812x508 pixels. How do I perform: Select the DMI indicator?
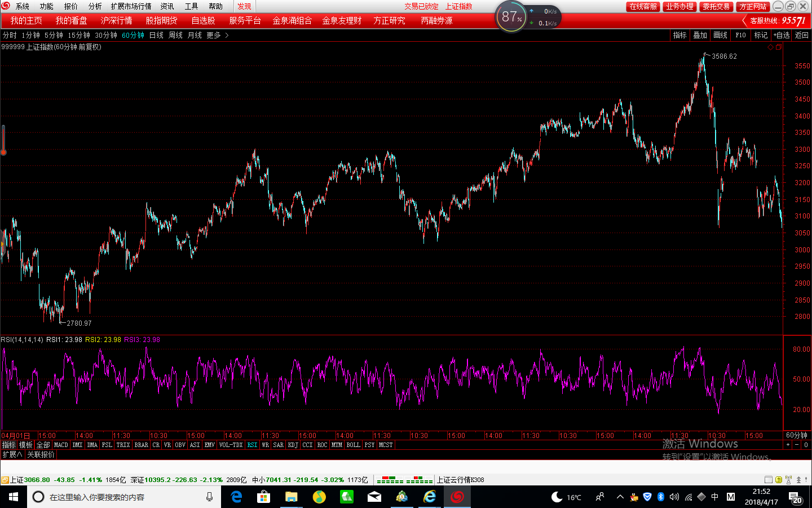(77, 445)
